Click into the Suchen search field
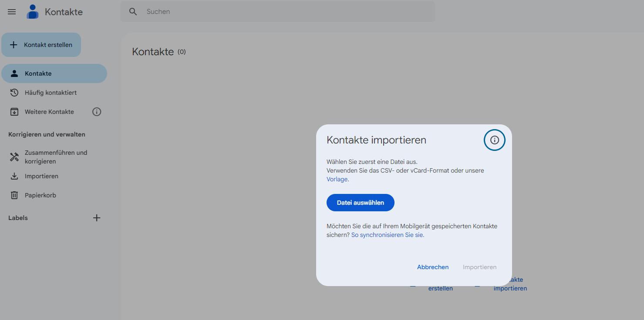The width and height of the screenshot is (644, 320). (x=283, y=12)
